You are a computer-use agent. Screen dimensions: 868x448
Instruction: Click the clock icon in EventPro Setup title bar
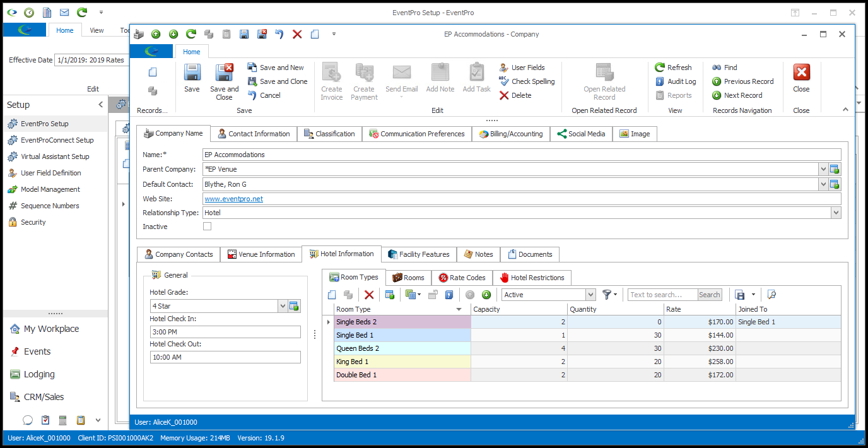29,13
